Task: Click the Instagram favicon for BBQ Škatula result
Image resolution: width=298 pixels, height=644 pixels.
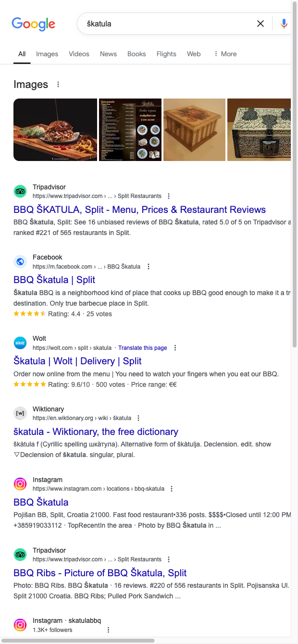Action: point(20,484)
